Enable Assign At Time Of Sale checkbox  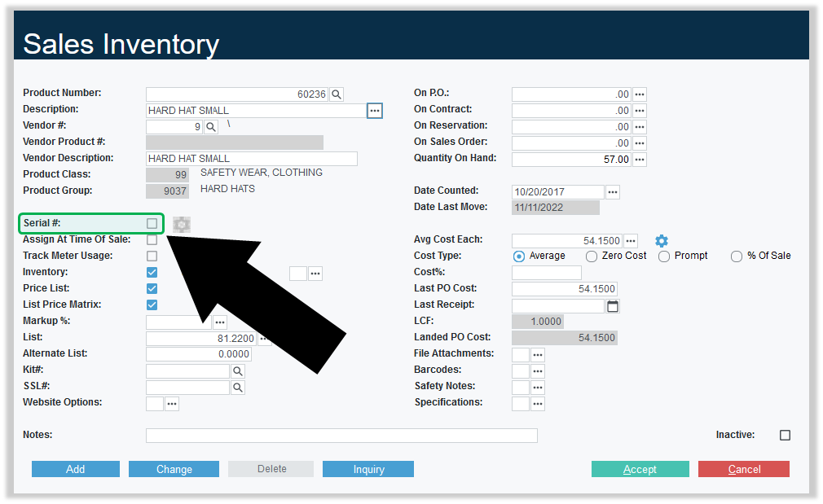pos(152,239)
